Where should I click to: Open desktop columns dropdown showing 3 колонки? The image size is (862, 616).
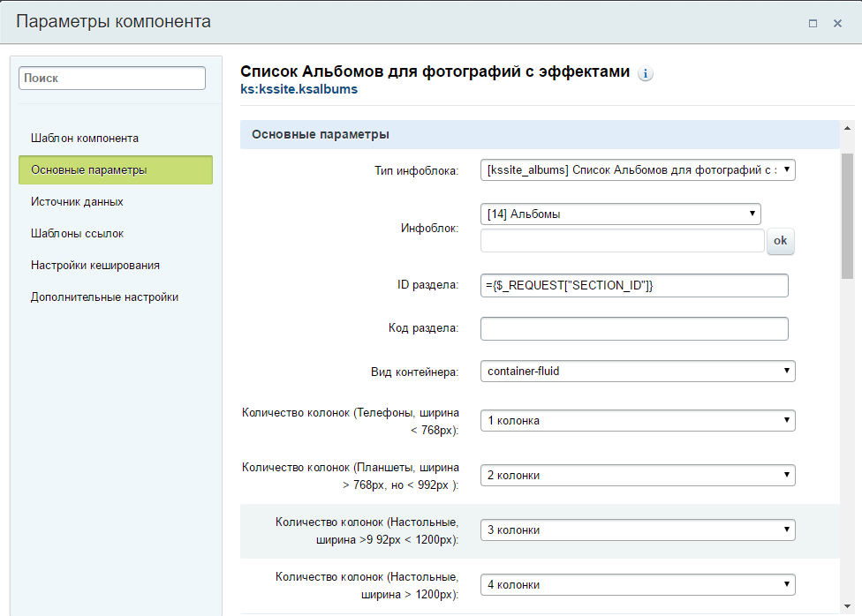pyautogui.click(x=638, y=530)
